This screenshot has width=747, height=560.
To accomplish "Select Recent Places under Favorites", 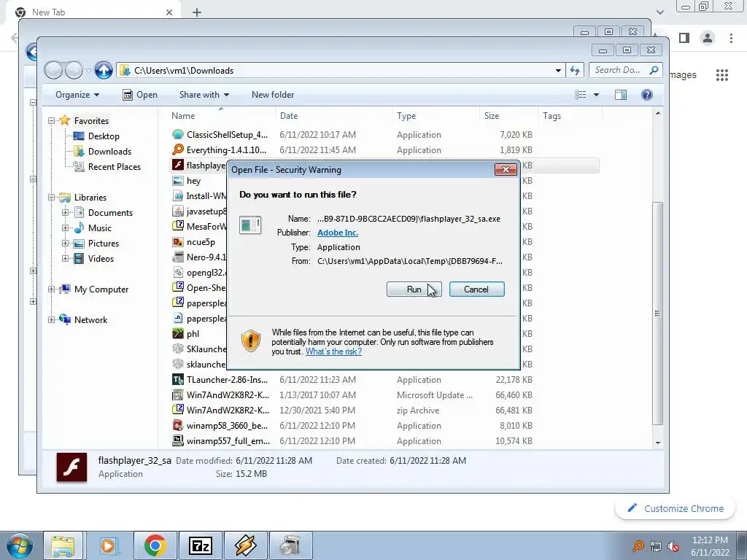I will (115, 167).
